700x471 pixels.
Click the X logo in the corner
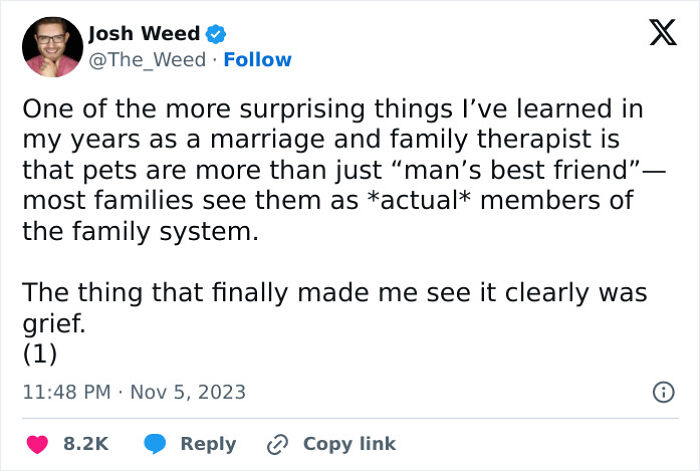pyautogui.click(x=655, y=35)
